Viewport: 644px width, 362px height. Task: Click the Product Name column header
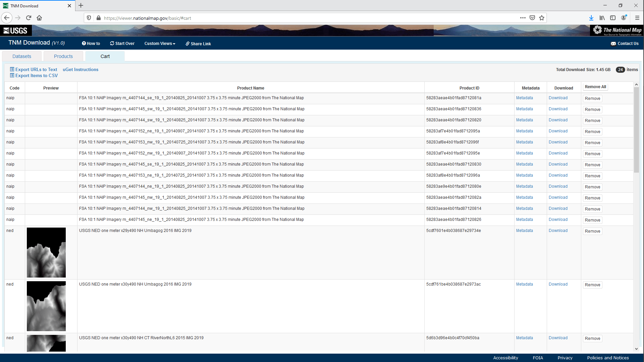point(251,88)
